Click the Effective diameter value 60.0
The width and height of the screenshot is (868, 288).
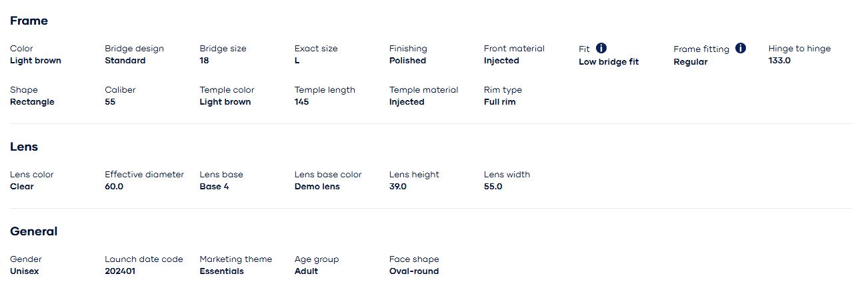(114, 187)
